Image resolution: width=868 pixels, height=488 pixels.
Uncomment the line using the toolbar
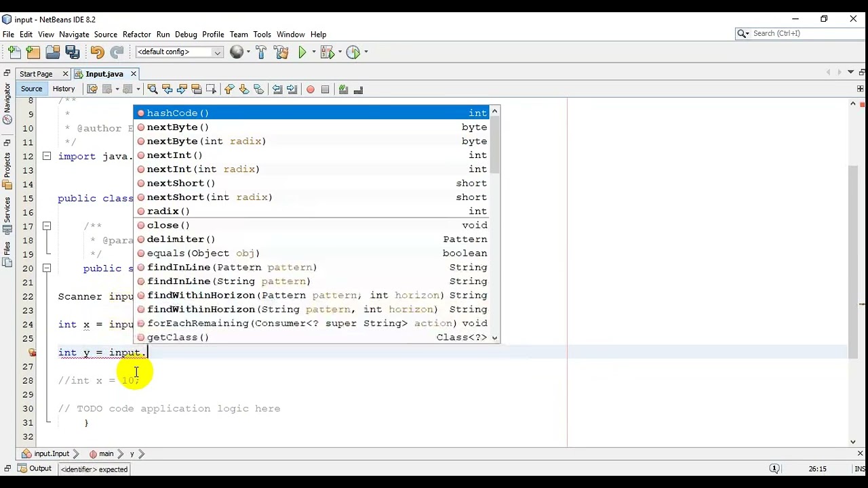pos(358,89)
